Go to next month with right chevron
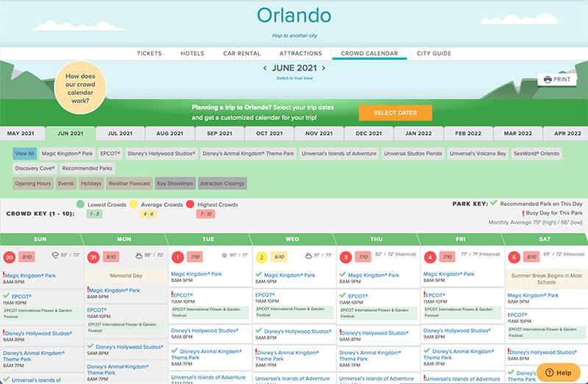 pos(323,68)
